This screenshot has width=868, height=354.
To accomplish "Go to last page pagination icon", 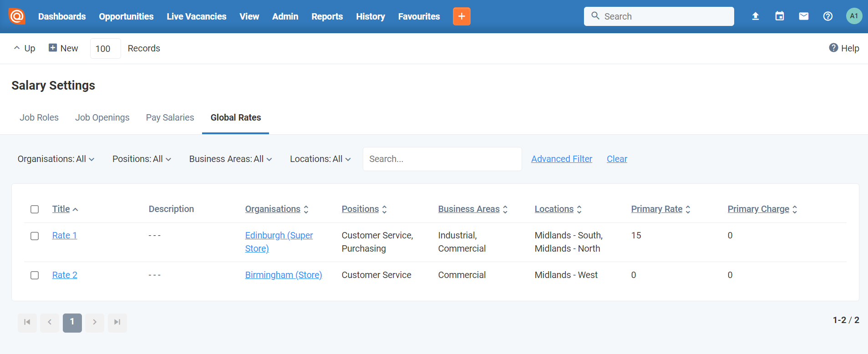I will [117, 322].
